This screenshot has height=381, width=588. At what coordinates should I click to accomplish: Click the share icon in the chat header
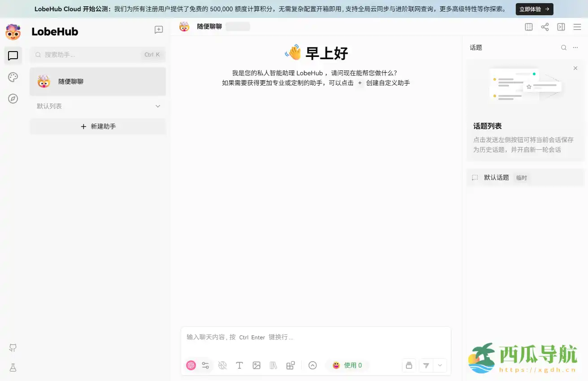pyautogui.click(x=544, y=27)
